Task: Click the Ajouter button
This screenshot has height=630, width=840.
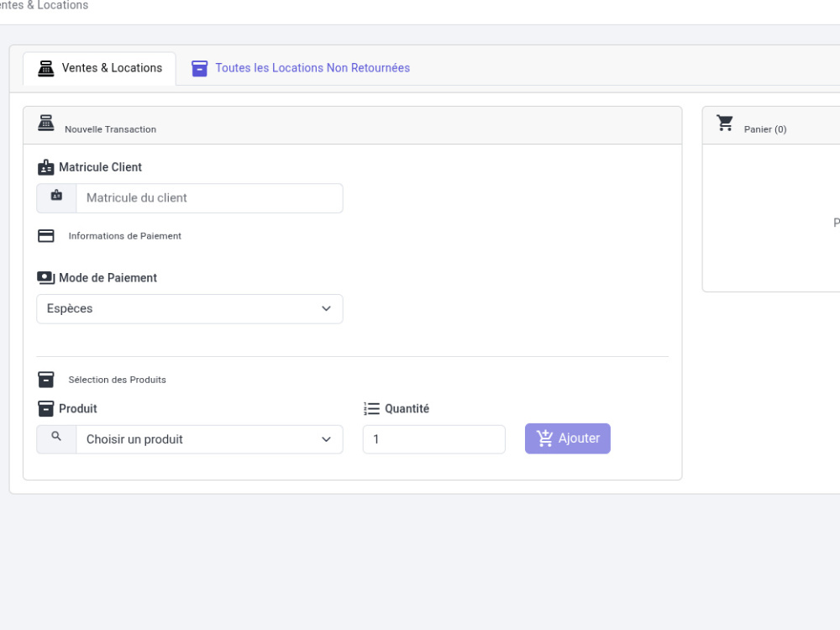Action: click(568, 438)
